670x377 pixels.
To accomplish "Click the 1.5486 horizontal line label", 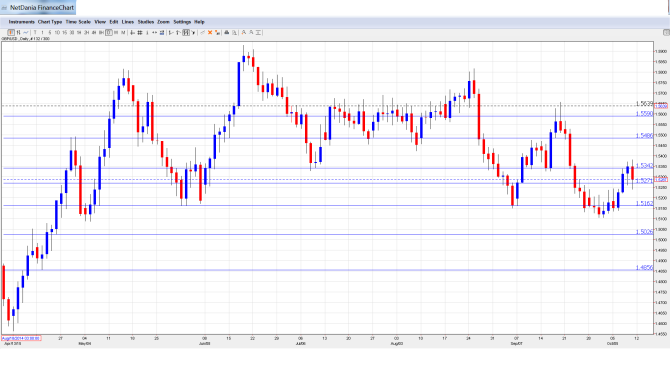I will click(644, 135).
